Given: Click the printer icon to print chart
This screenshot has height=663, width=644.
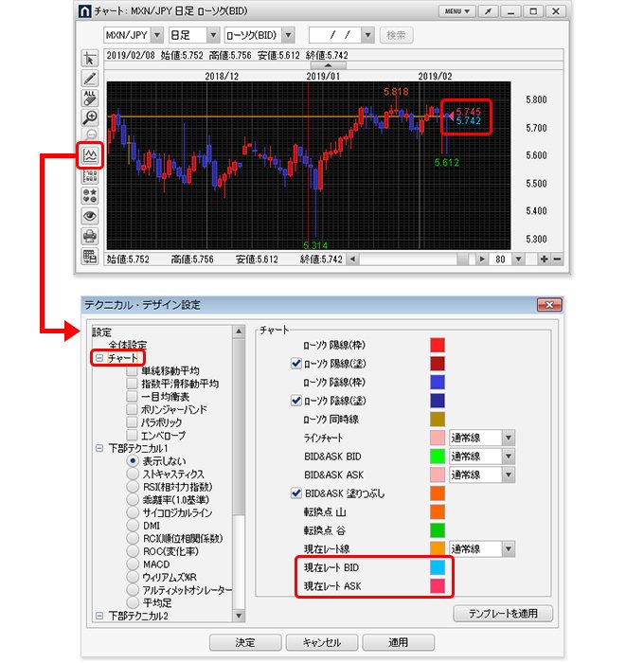Looking at the screenshot, I should 90,236.
